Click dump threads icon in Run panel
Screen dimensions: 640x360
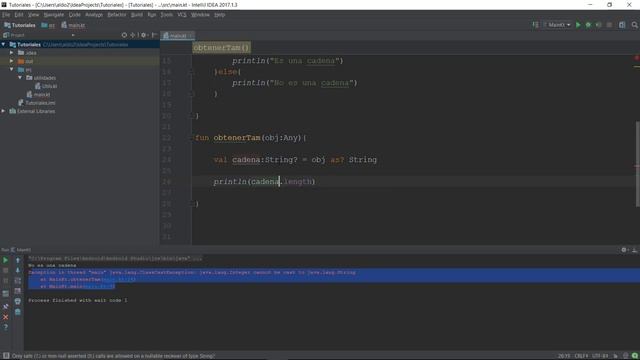[6, 294]
